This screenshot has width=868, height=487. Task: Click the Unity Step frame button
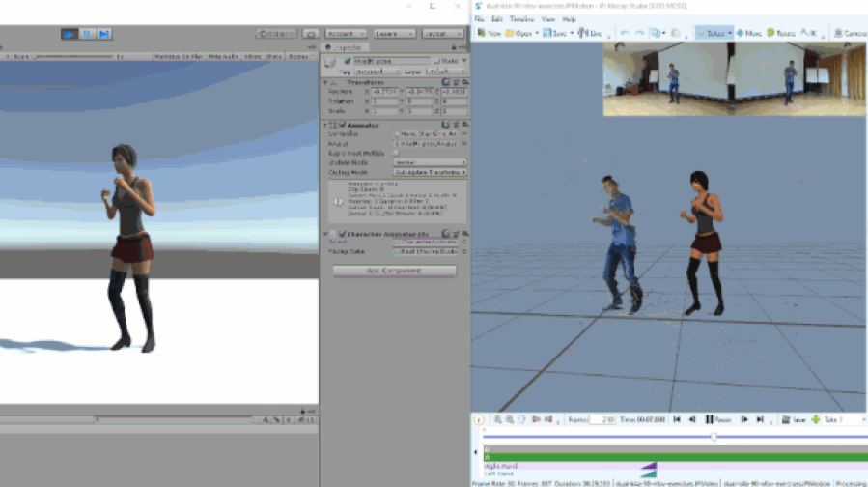(103, 34)
